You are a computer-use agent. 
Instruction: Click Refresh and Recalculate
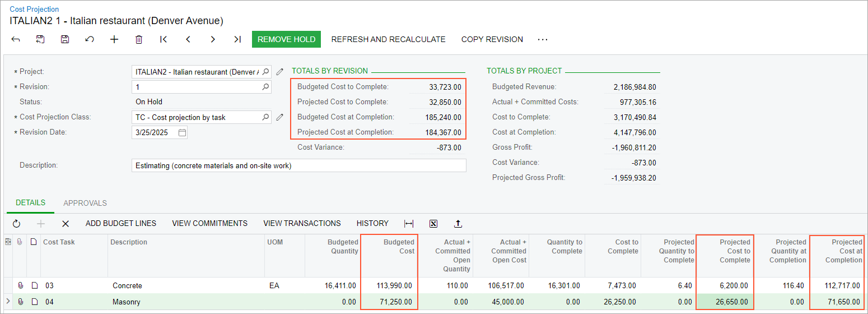(388, 39)
